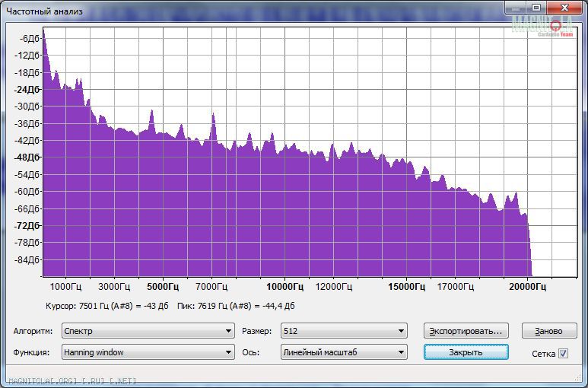Click the -48Дб level axis label
This screenshot has width=588, height=388.
[27, 157]
